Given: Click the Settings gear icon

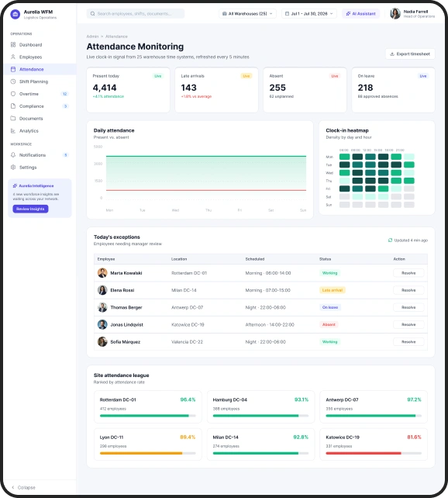Looking at the screenshot, I should 13,168.
